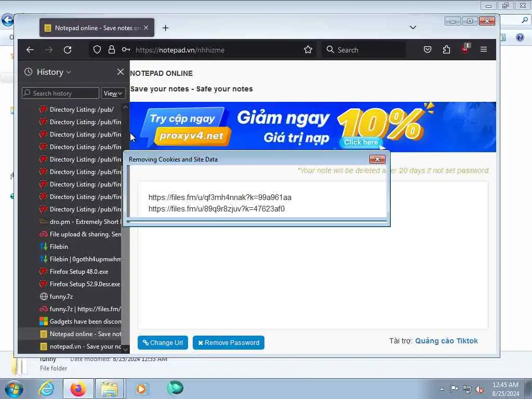Click back arrow in background Explorer window

coord(7,20)
